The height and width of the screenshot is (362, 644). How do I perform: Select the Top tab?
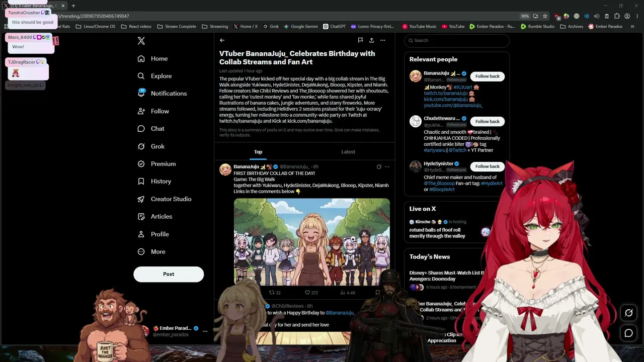[x=258, y=152]
